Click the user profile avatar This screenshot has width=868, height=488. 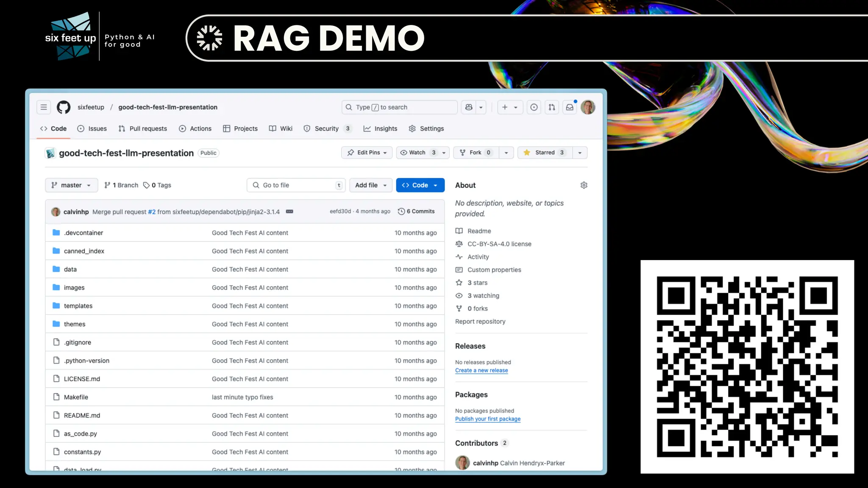coord(588,107)
